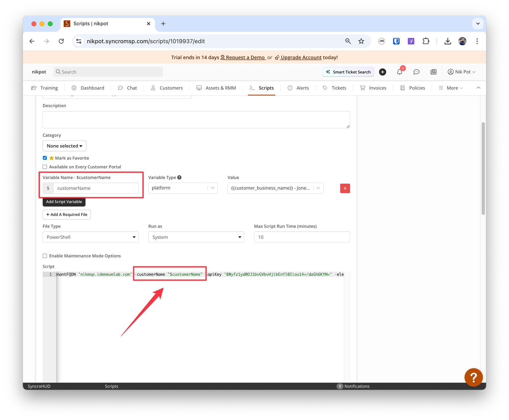This screenshot has width=509, height=420.
Task: Go to the Dashboard tab
Action: (x=88, y=88)
